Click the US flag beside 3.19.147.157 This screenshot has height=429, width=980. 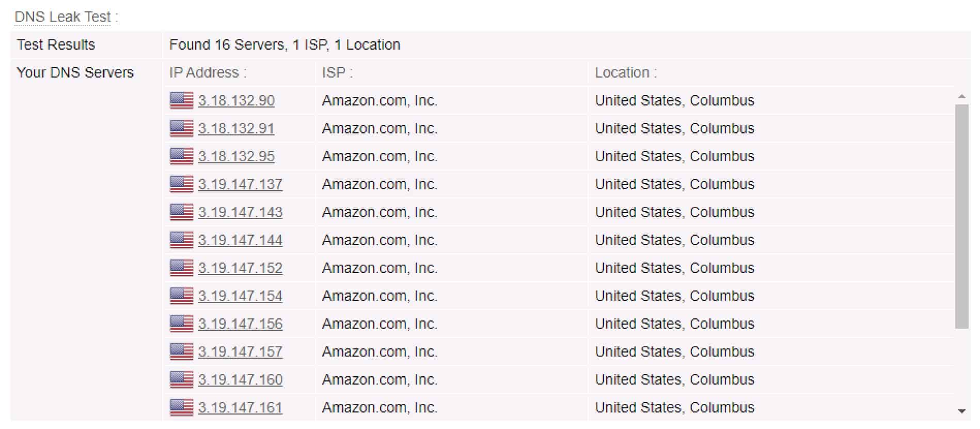[181, 351]
